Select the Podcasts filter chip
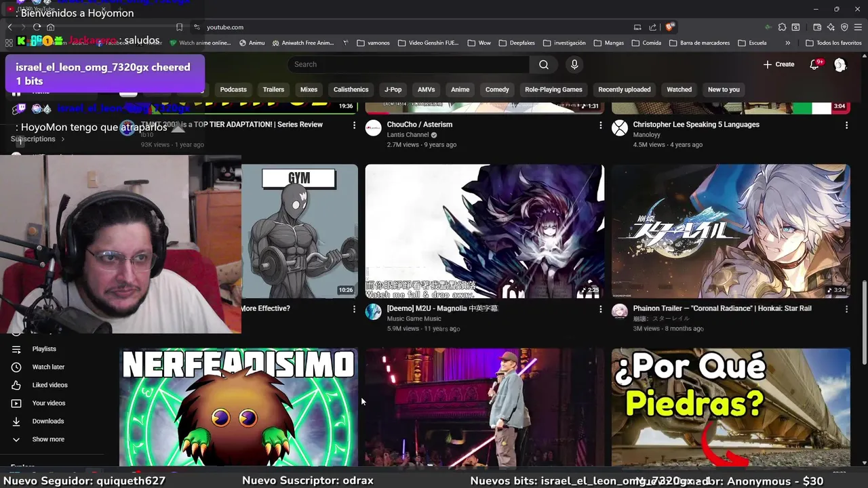 (x=233, y=89)
